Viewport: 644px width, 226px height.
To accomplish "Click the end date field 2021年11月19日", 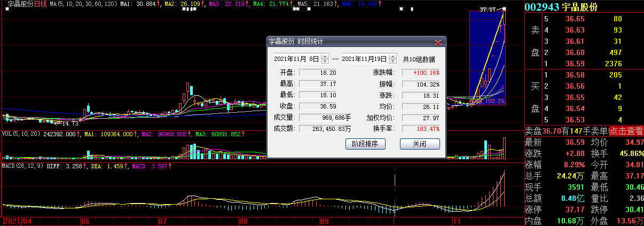I will 365,59.
